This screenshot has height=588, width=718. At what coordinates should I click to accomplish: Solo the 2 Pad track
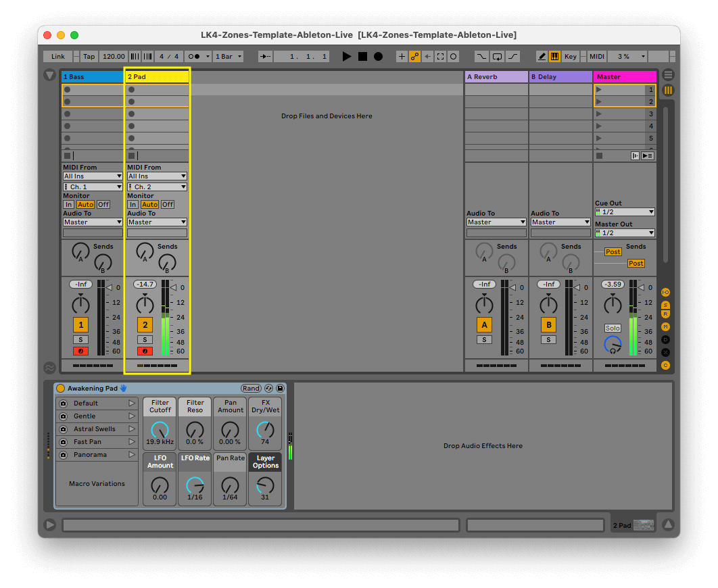pos(145,339)
